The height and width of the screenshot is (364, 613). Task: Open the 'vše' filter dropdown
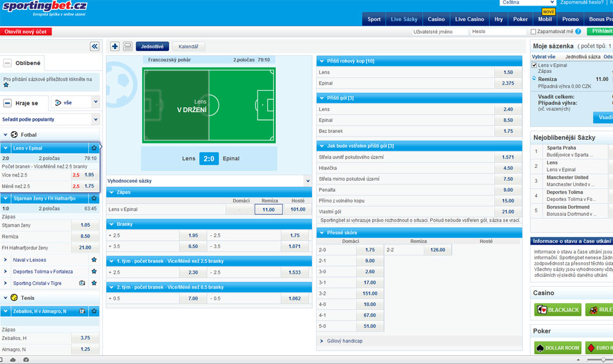pos(75,102)
